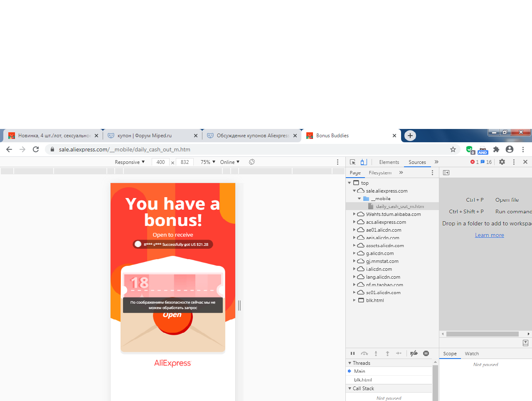Open the Scope debugger tab
The height and width of the screenshot is (401, 532).
pyautogui.click(x=450, y=354)
